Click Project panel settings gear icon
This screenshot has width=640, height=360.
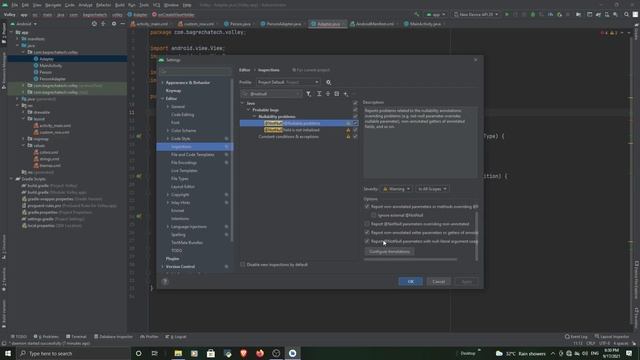[113, 24]
